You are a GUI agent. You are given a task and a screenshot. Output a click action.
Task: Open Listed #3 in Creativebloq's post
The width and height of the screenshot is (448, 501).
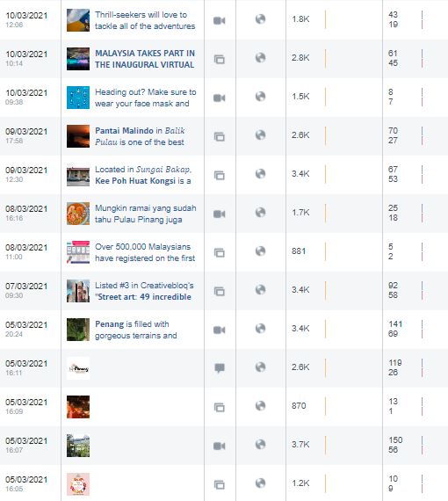[x=144, y=291]
